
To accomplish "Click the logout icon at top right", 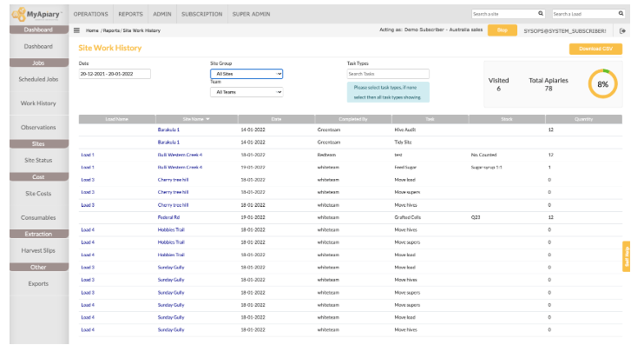I will [621, 30].
